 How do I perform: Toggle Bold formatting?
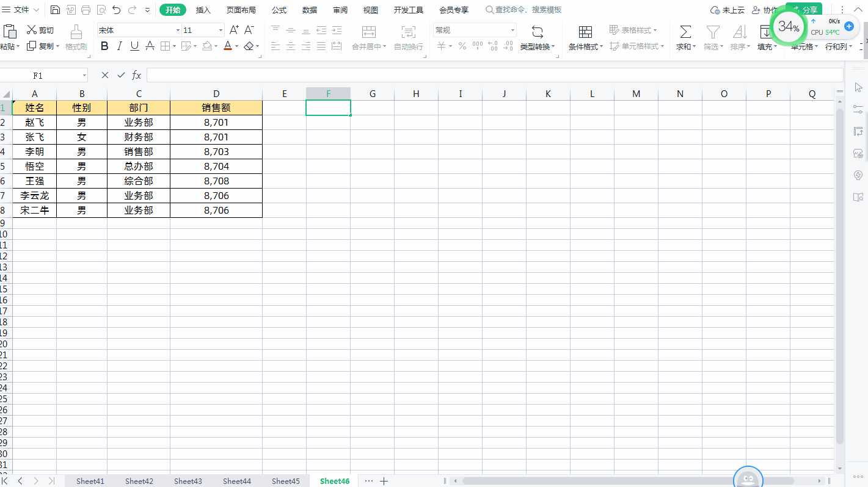[x=104, y=46]
